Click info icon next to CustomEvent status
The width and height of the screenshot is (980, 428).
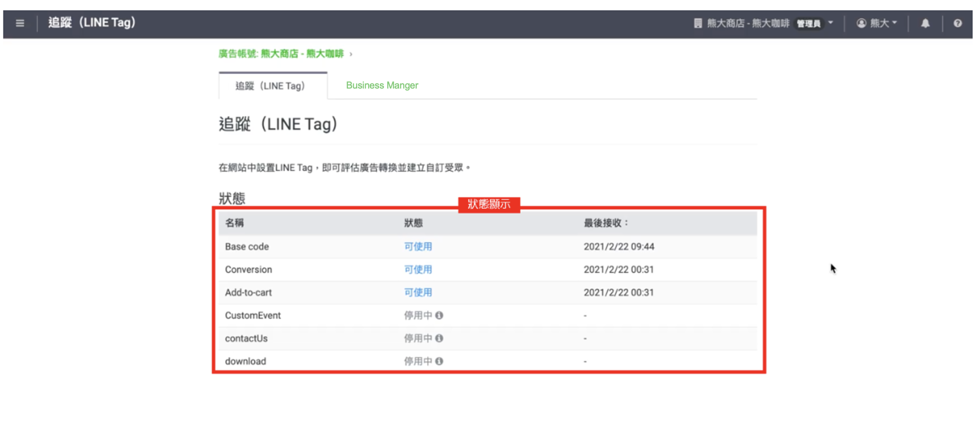coord(439,315)
